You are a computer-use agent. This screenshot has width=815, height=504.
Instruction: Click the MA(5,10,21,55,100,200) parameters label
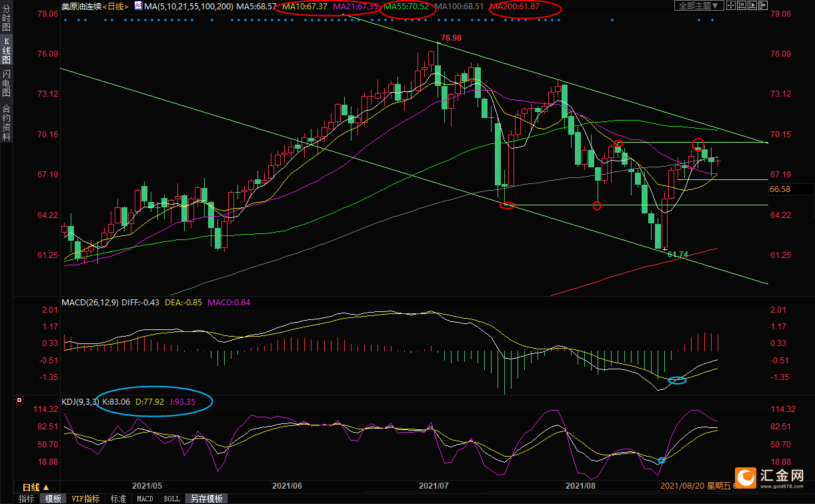(x=189, y=6)
